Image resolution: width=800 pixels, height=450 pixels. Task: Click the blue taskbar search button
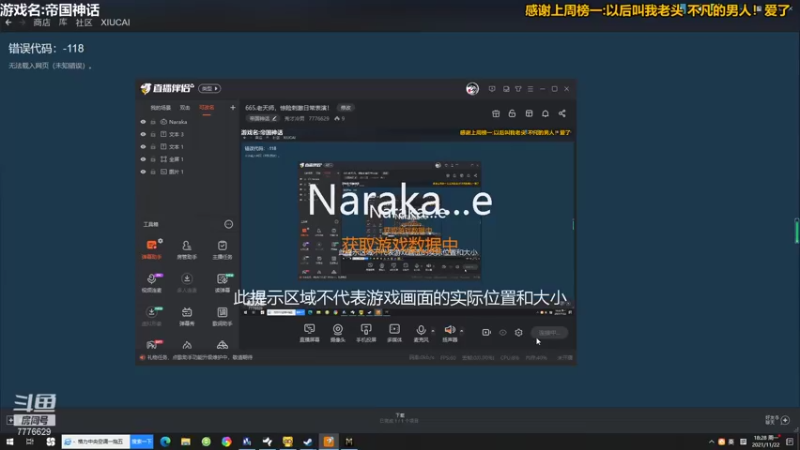pyautogui.click(x=142, y=441)
